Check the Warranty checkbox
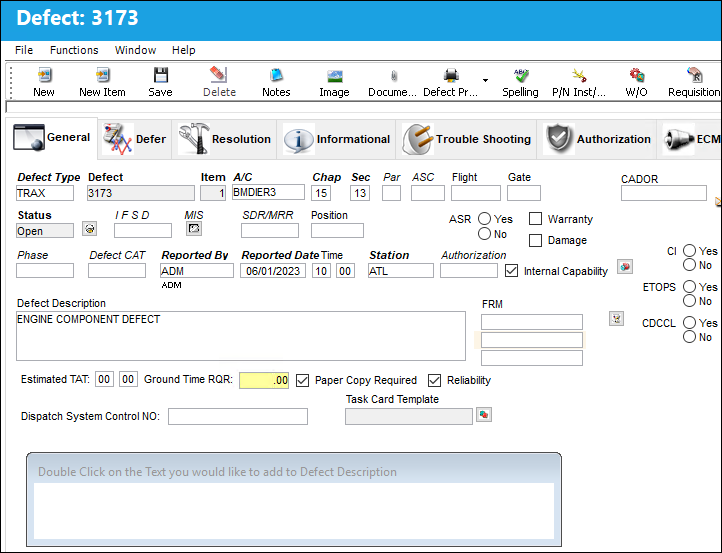This screenshot has width=722, height=553. pos(536,219)
